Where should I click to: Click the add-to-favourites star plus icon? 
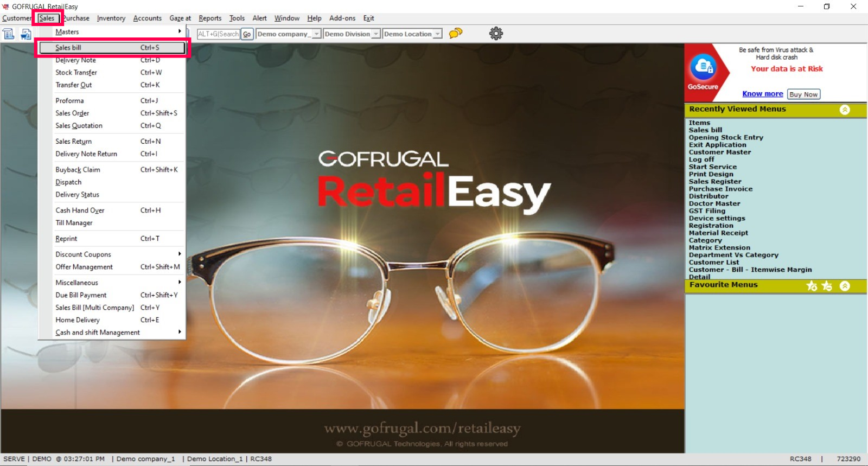(x=812, y=286)
